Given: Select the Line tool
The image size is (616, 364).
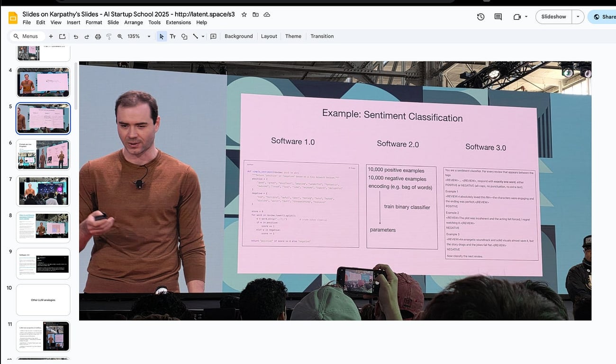Looking at the screenshot, I should (x=196, y=36).
